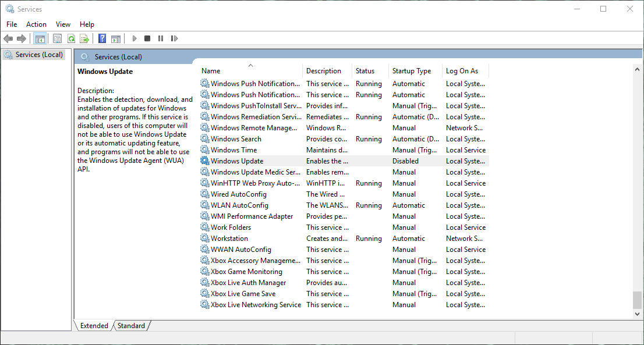Toggle the Show/Hide Console Tree icon

click(40, 38)
